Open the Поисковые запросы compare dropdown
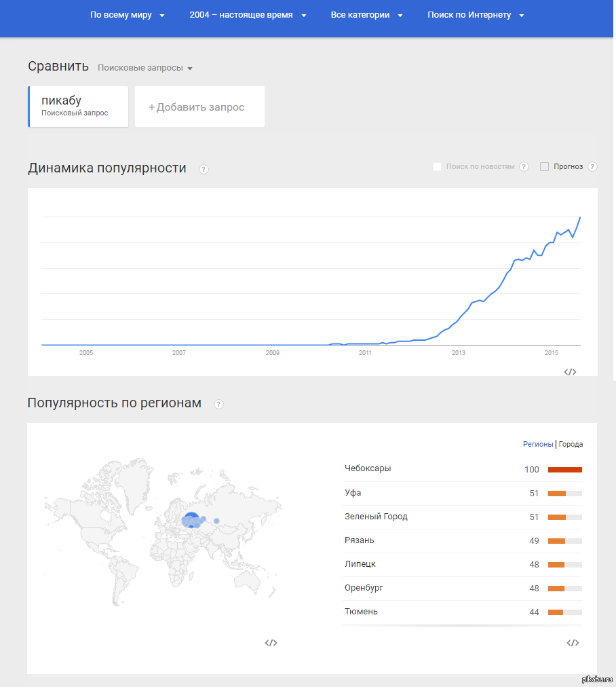Screen dimensions: 616x687 click(x=145, y=68)
